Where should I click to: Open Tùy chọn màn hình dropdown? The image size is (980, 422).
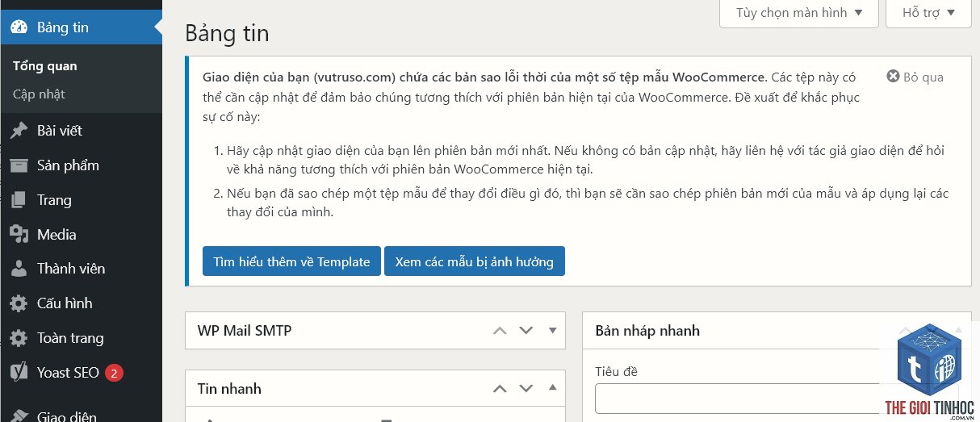click(799, 13)
